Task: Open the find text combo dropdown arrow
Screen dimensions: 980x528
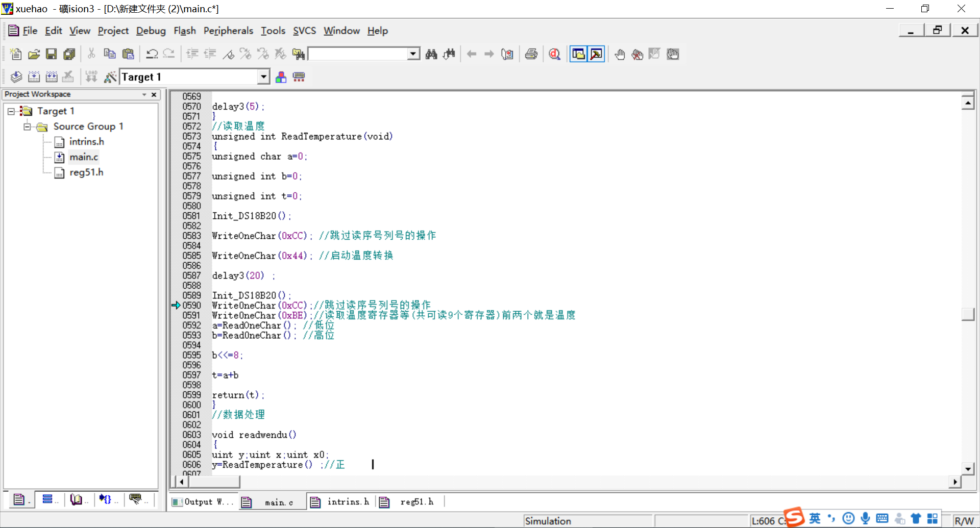Action: coord(414,54)
